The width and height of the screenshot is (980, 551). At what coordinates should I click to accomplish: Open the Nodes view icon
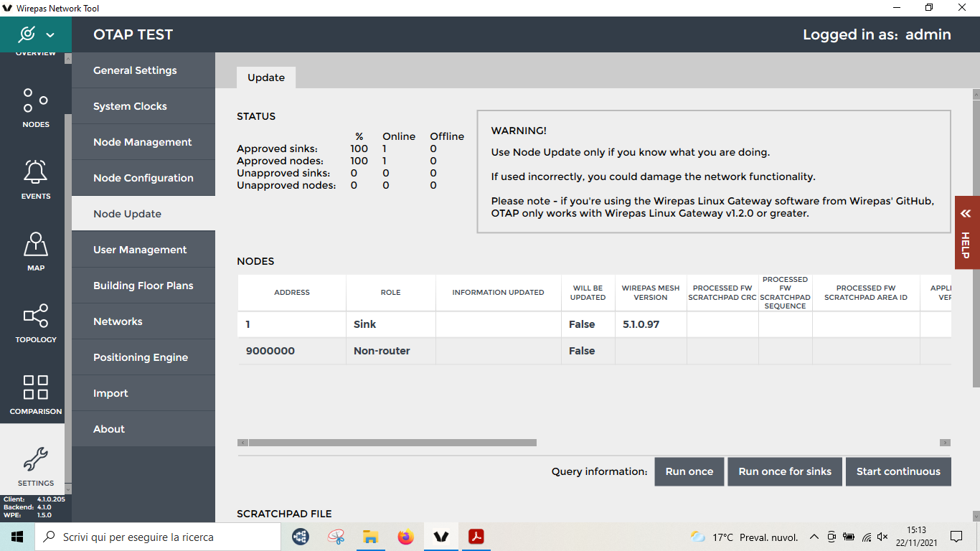(x=36, y=108)
